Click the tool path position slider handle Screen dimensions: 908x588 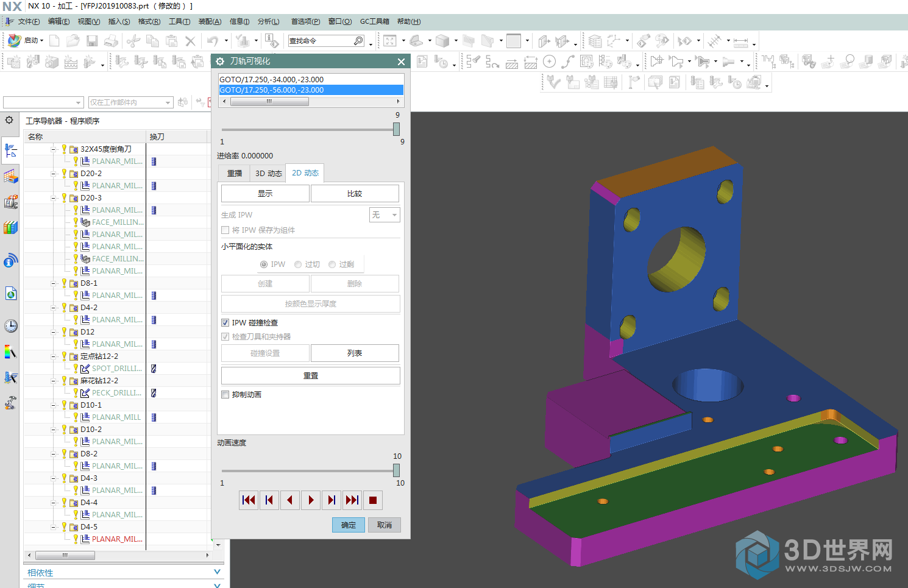pyautogui.click(x=397, y=129)
